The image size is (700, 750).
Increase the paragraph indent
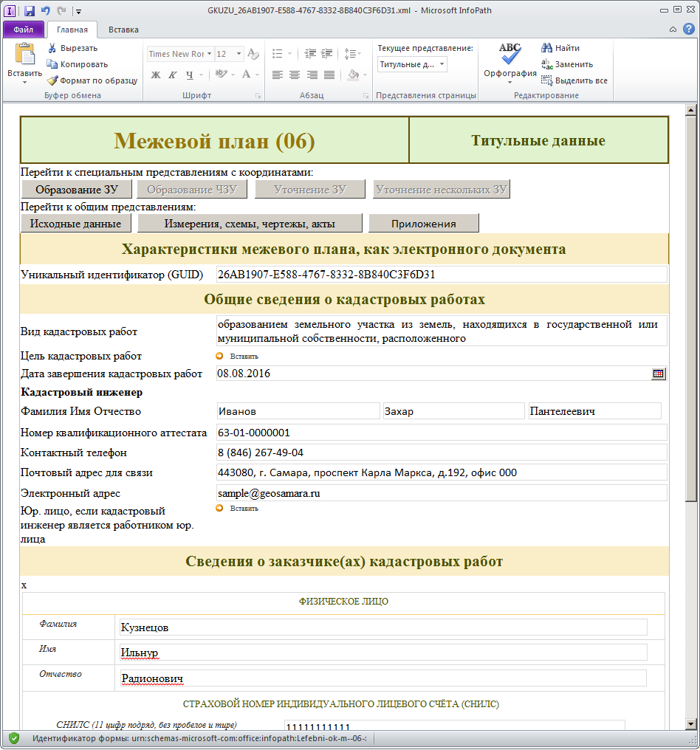[327, 54]
